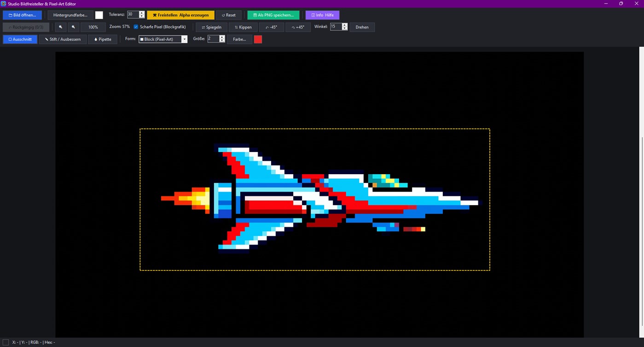Focus the Toleranz value field
Screen dimensions: 644x347
[x=133, y=15]
